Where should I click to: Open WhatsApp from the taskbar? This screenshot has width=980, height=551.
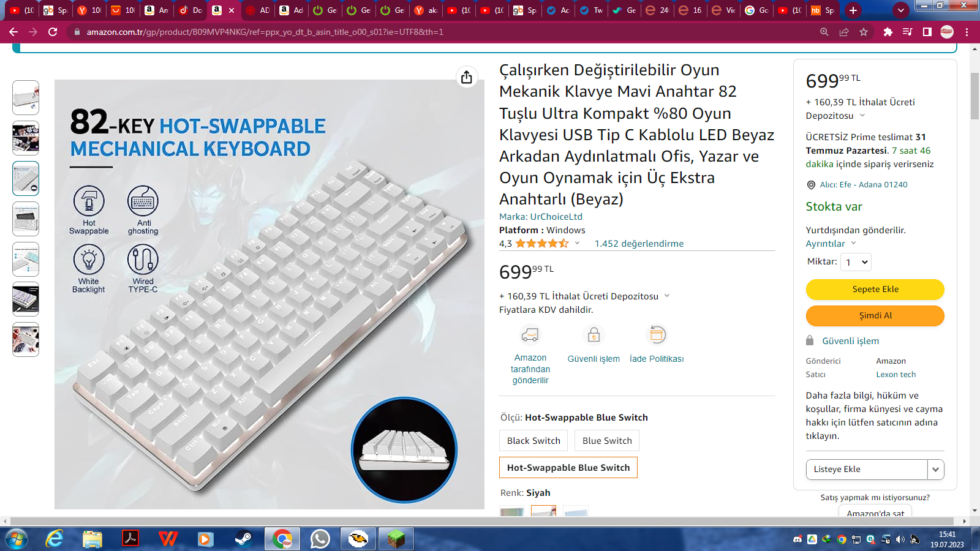click(x=320, y=539)
